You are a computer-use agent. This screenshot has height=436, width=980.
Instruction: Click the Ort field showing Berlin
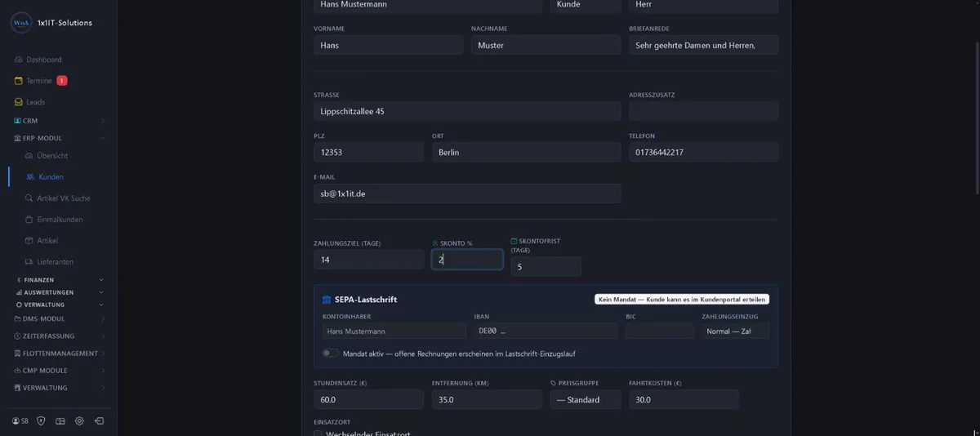(526, 152)
